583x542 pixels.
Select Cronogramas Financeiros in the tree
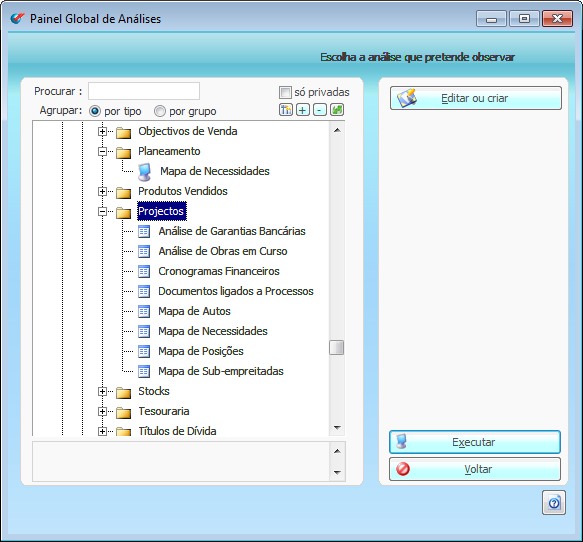click(x=219, y=271)
